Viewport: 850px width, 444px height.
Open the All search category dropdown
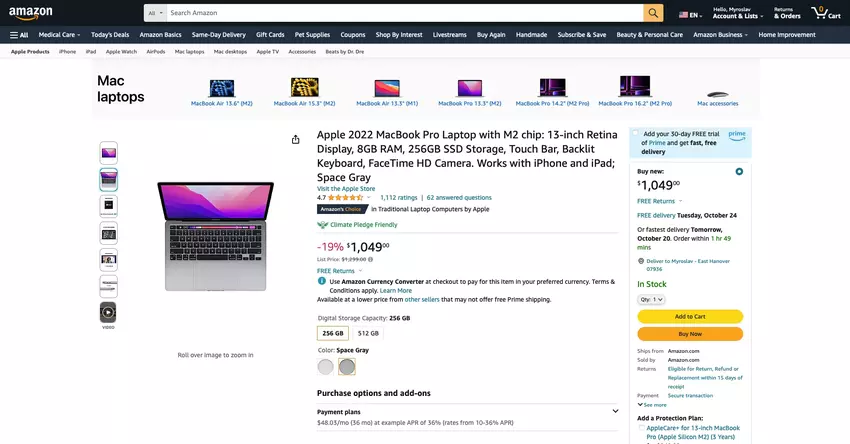coord(155,13)
